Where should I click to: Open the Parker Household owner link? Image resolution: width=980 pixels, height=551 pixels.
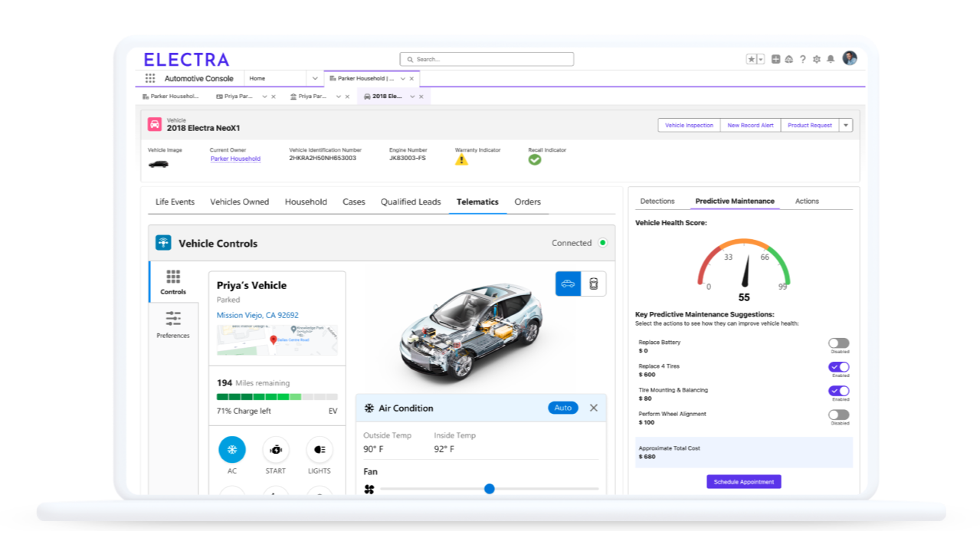(234, 159)
